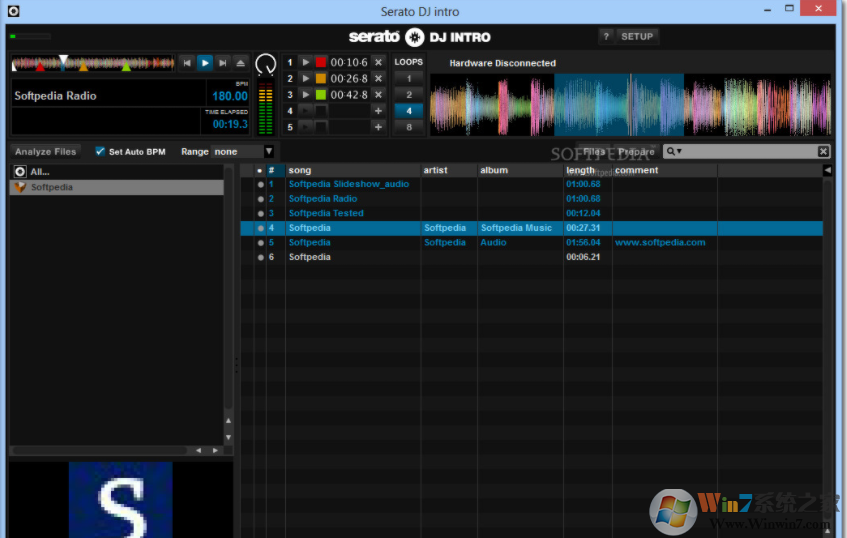Open the Range dropdown
This screenshot has height=538, width=847.
point(268,151)
